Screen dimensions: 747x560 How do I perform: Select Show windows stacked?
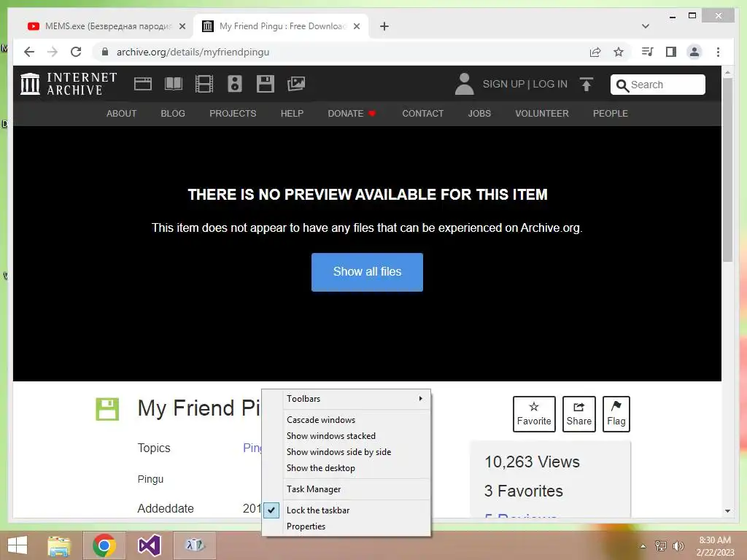pos(347,436)
